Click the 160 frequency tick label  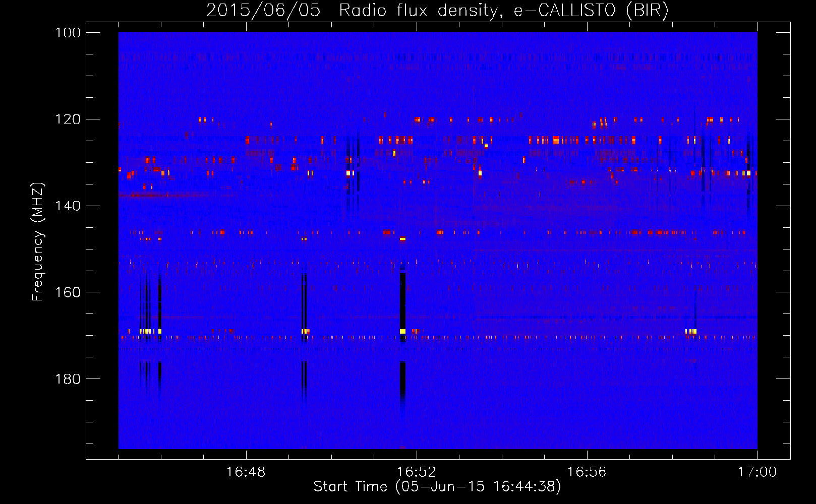tap(68, 292)
